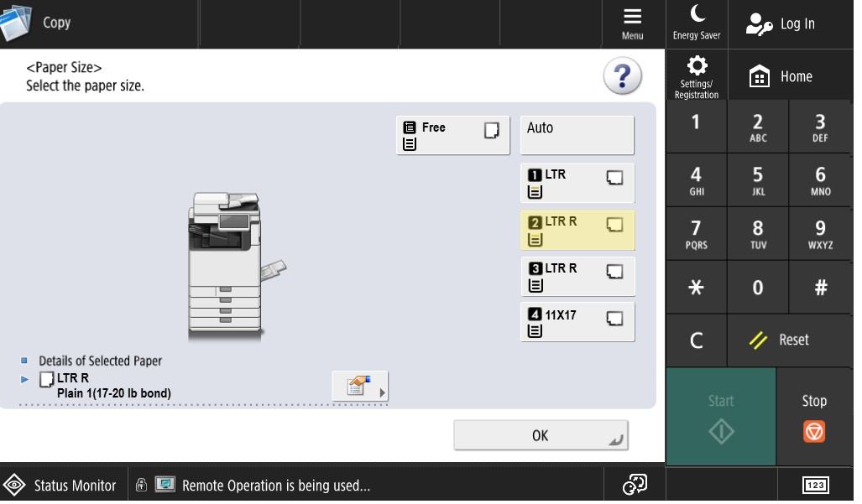
Task: Click the lock icon in status bar
Action: tap(141, 484)
